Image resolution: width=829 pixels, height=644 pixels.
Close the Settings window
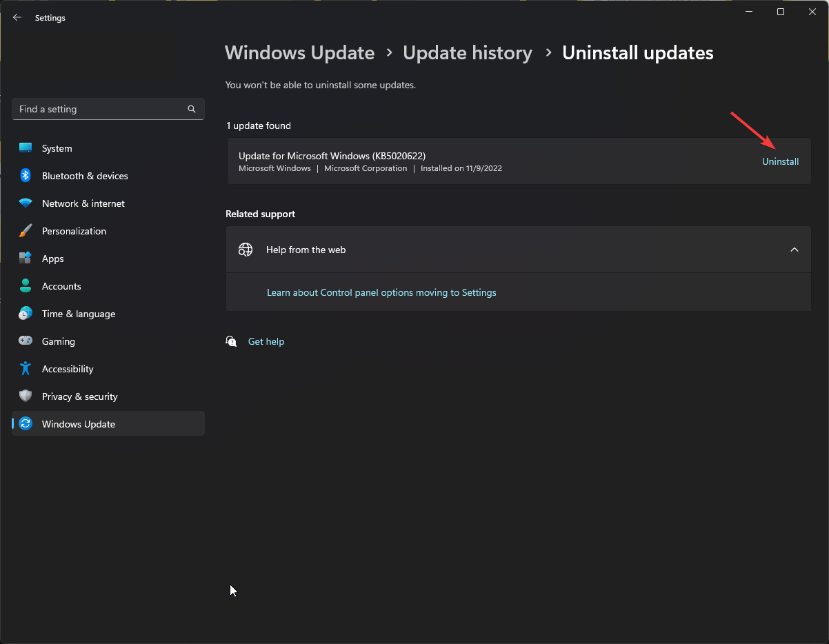pyautogui.click(x=812, y=12)
